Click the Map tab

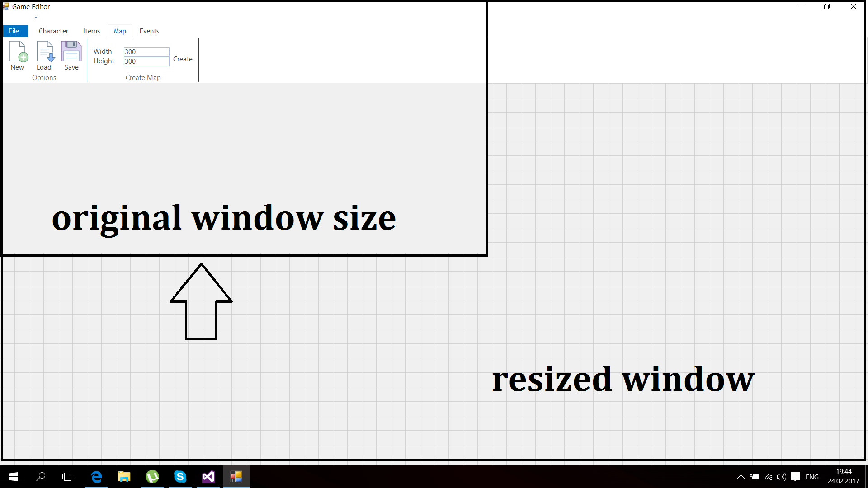point(120,30)
